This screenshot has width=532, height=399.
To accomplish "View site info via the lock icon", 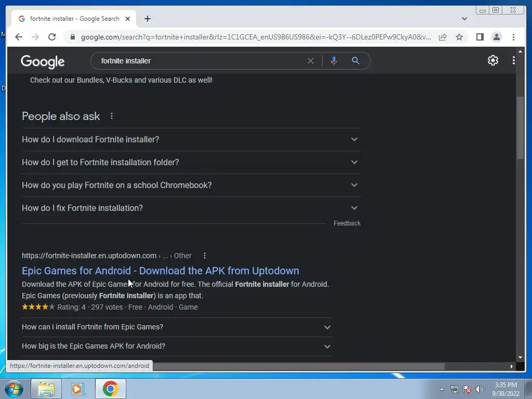I will [72, 37].
